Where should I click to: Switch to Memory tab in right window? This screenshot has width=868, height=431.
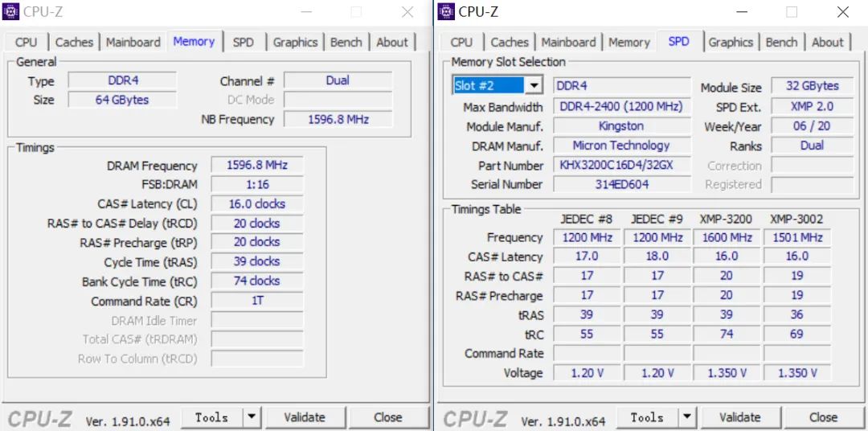(x=628, y=42)
